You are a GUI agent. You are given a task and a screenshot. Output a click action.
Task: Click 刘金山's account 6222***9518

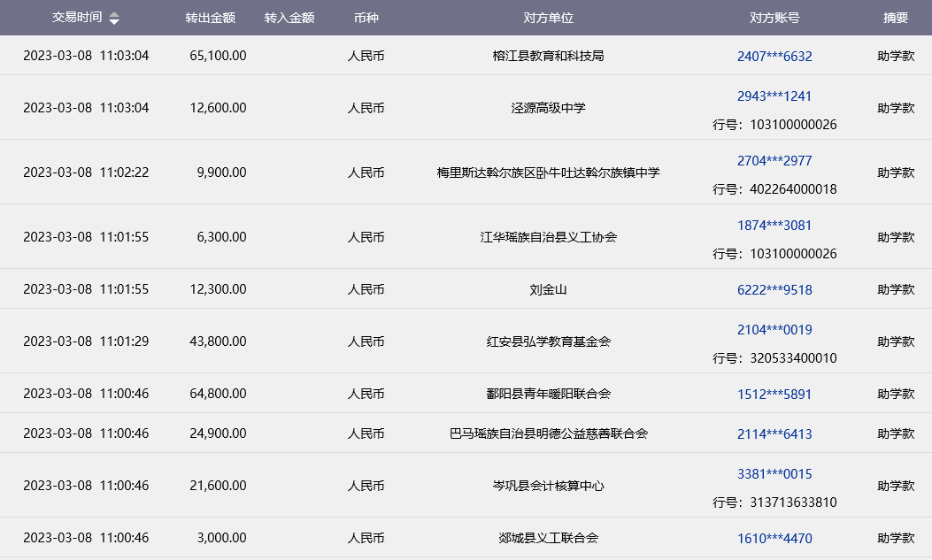coord(774,289)
